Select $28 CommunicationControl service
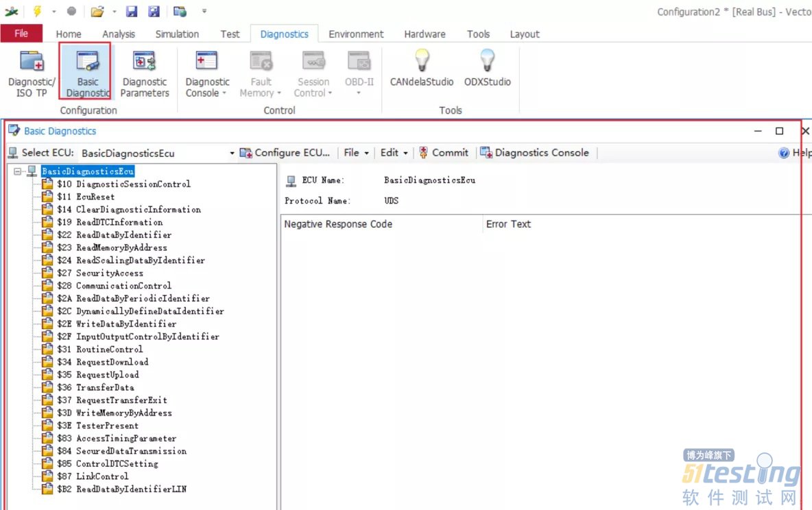Viewport: 812px width, 510px height. point(115,285)
